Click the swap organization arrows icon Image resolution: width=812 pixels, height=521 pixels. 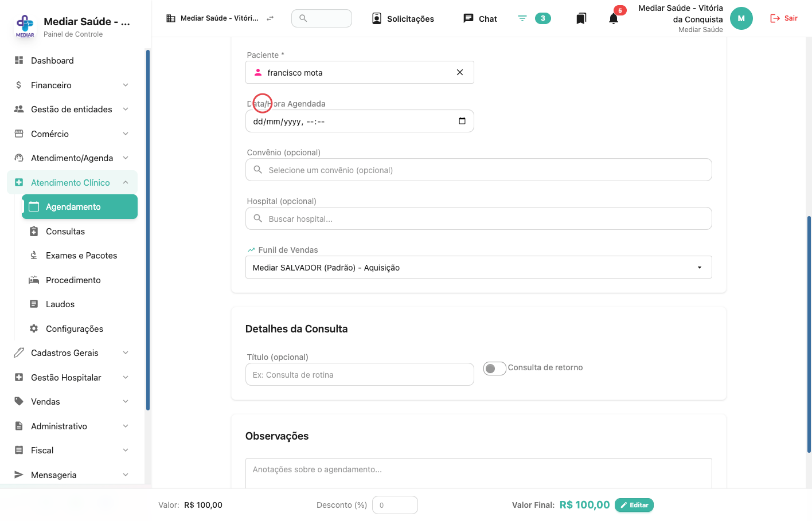pos(270,18)
